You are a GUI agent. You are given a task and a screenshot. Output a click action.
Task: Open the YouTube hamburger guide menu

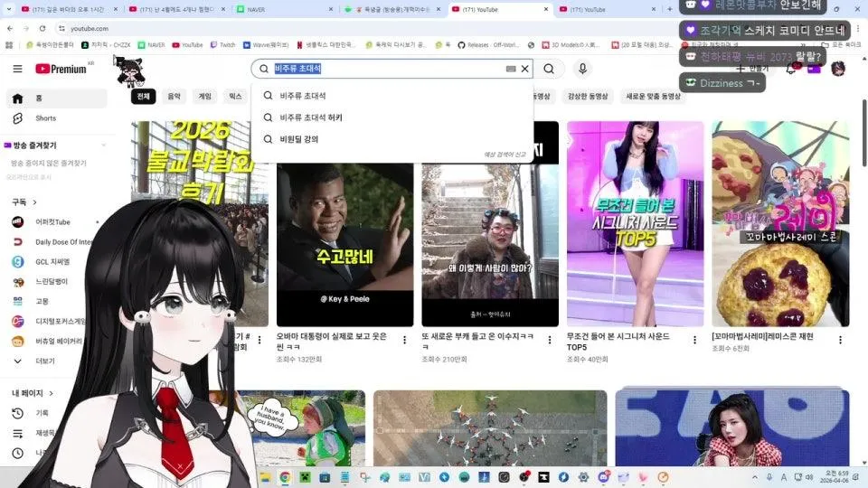pos(18,69)
